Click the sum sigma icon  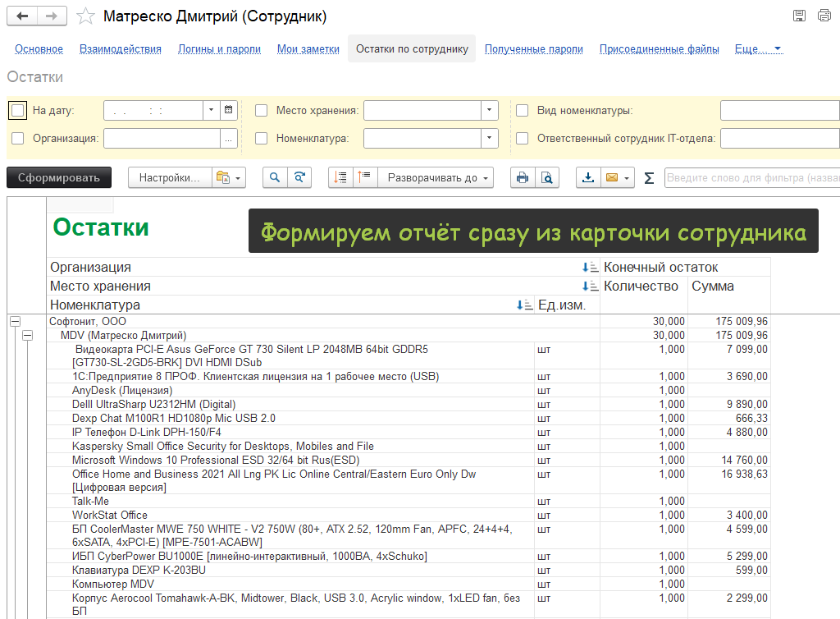coord(649,177)
